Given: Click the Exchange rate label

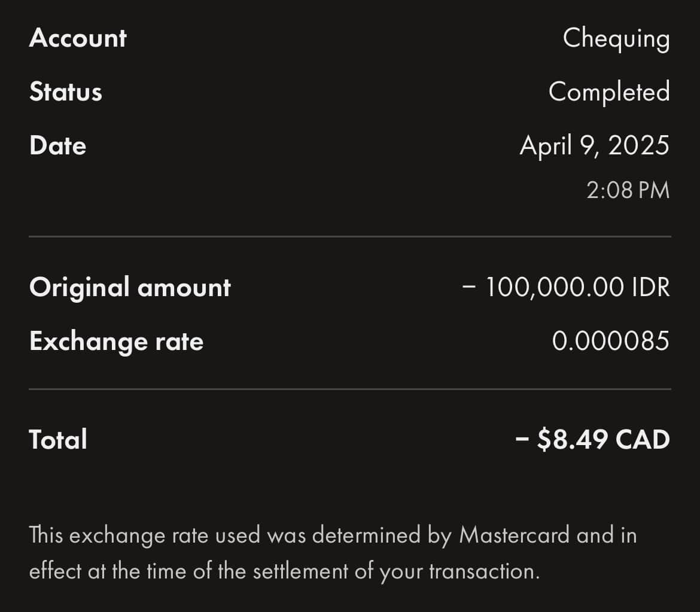Looking at the screenshot, I should (117, 341).
